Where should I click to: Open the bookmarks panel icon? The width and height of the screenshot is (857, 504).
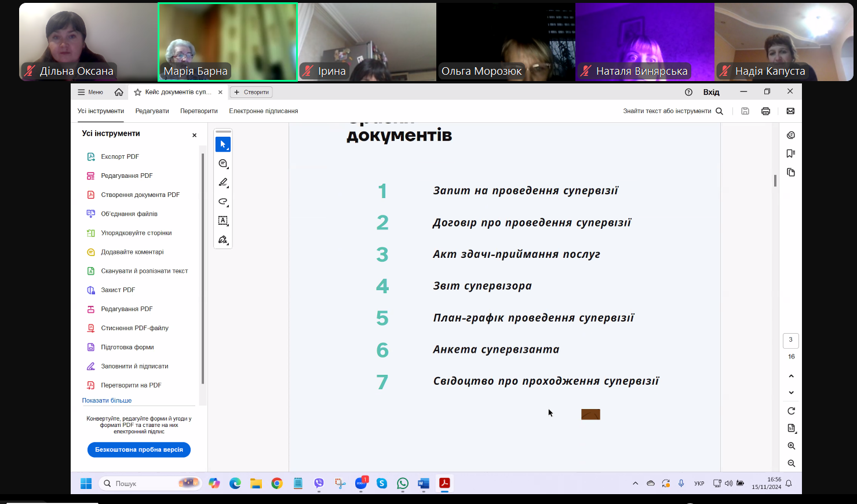(791, 154)
